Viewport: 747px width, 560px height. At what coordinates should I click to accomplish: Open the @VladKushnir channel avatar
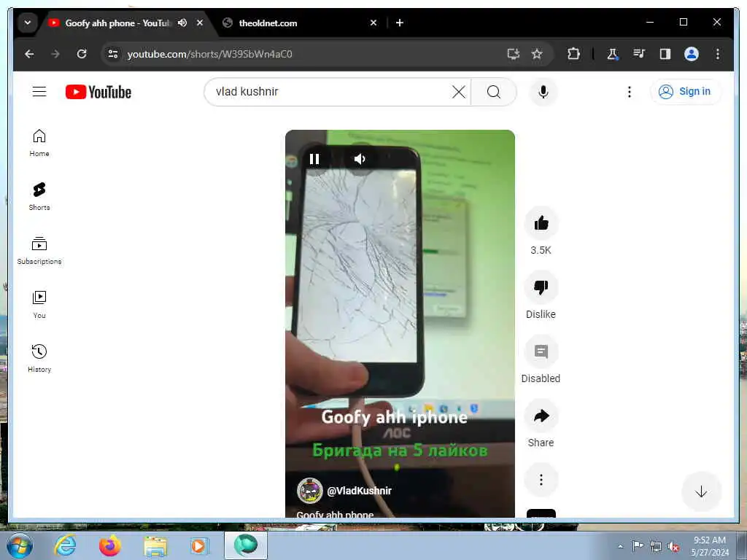[309, 491]
